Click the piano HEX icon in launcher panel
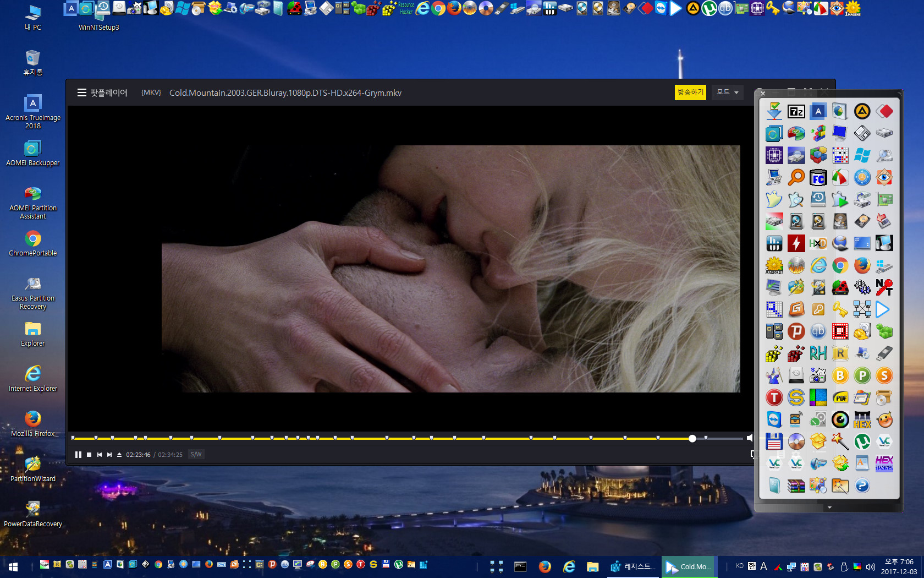924x578 pixels. [x=862, y=419]
